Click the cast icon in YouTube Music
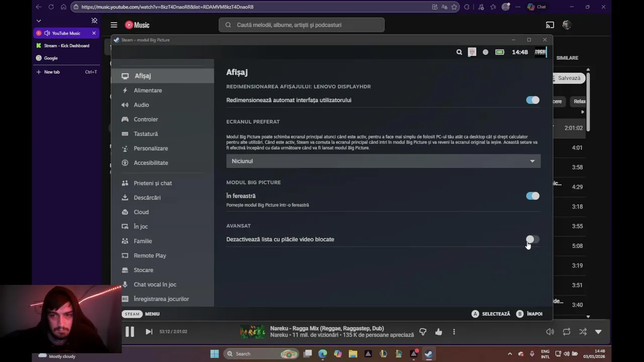The image size is (644, 362). 550,25
